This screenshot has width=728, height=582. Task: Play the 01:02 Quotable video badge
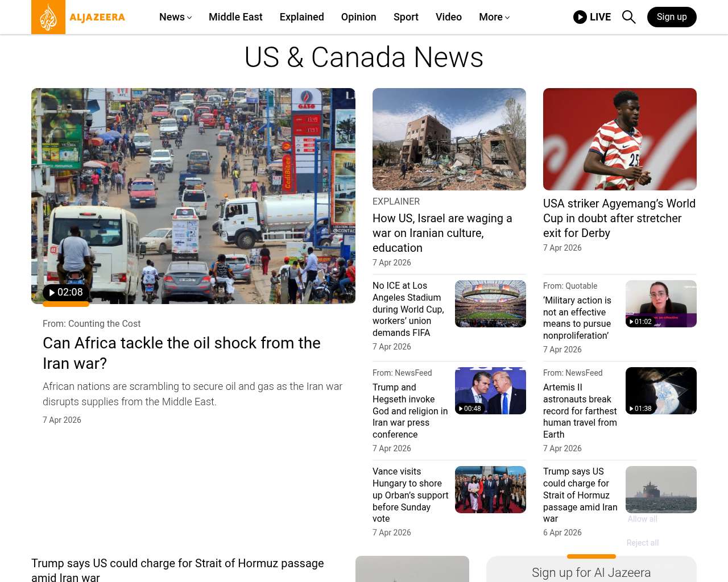point(640,322)
